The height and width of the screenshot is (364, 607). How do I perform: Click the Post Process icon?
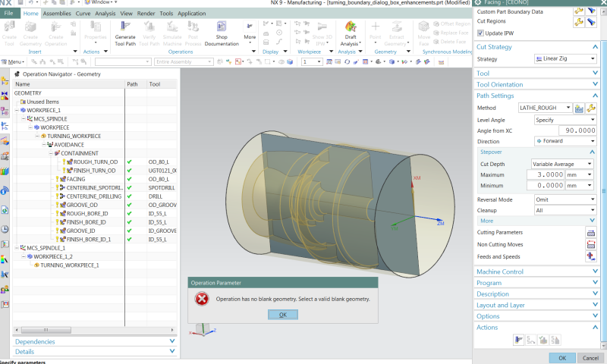[193, 27]
